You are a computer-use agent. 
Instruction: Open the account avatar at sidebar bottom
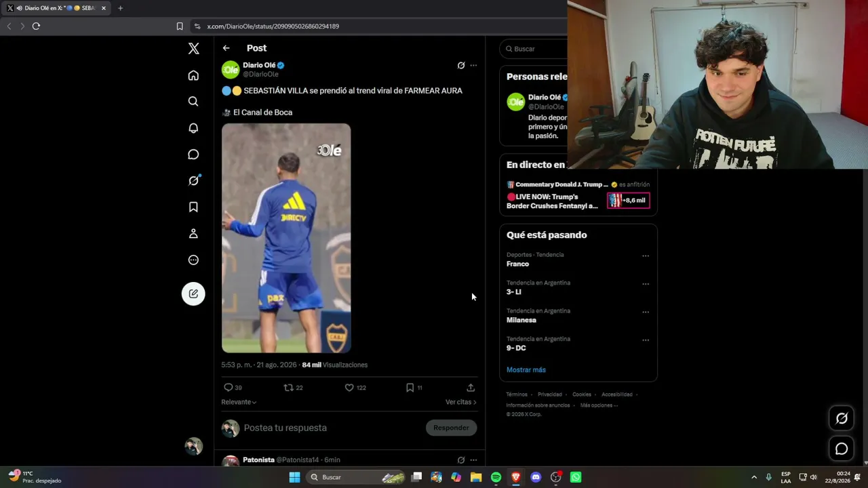coord(194,446)
